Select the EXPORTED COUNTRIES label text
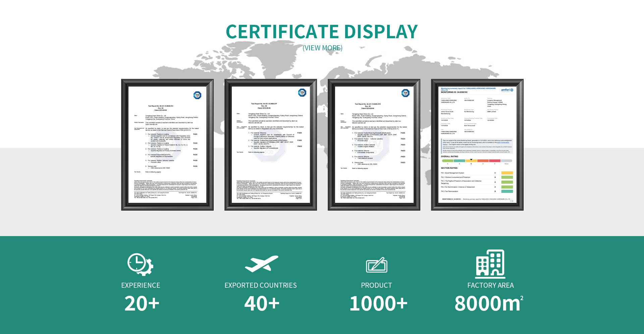644x334 pixels. click(x=261, y=285)
